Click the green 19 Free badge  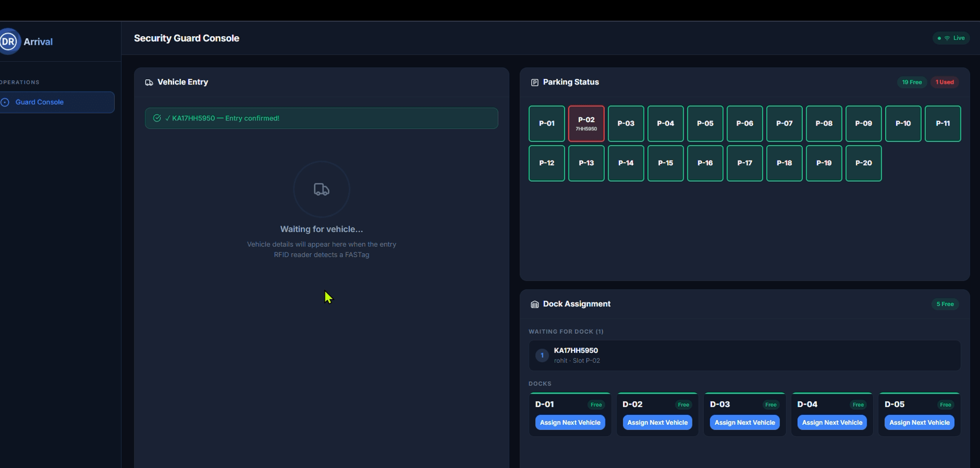coord(911,82)
